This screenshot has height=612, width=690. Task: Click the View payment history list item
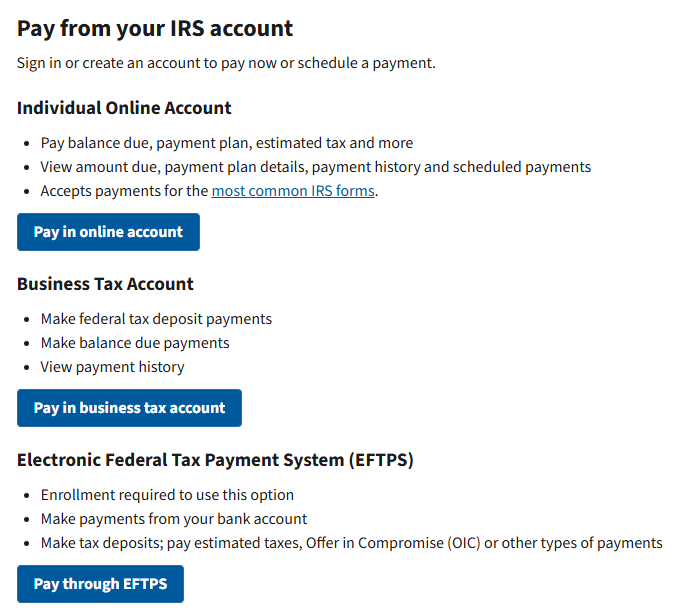pyautogui.click(x=112, y=367)
